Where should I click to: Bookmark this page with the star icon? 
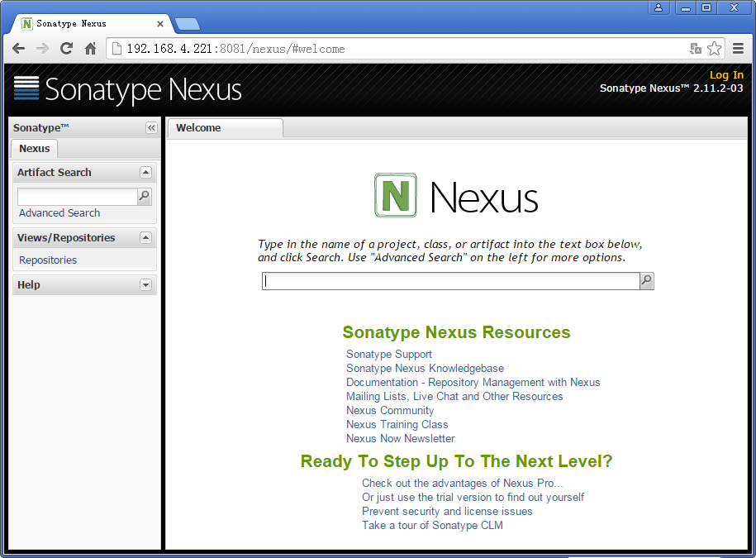[714, 48]
